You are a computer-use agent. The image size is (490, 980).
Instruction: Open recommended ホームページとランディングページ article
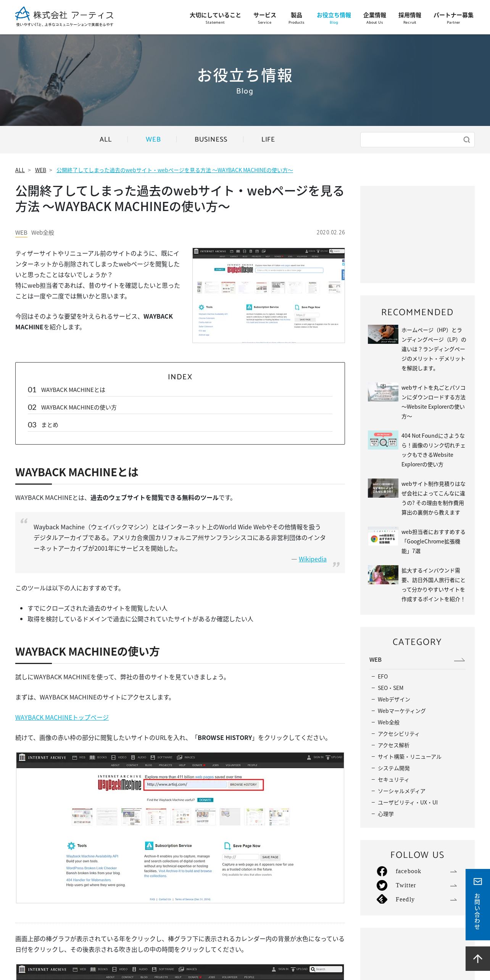pos(434,349)
